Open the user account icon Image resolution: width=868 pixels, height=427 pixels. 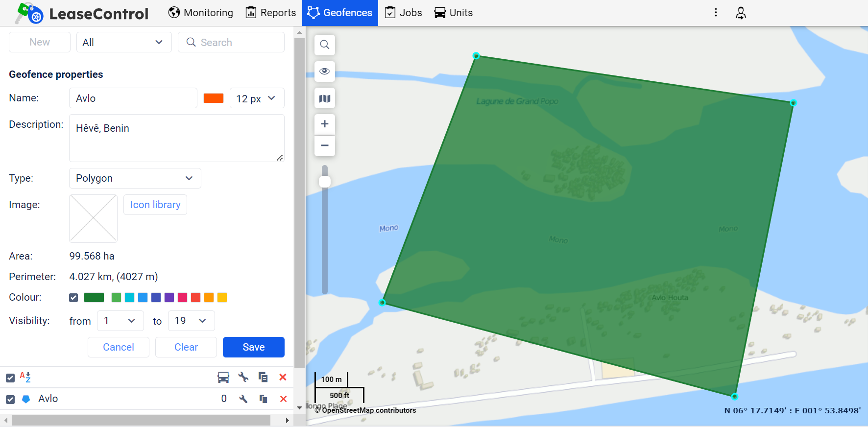click(741, 13)
